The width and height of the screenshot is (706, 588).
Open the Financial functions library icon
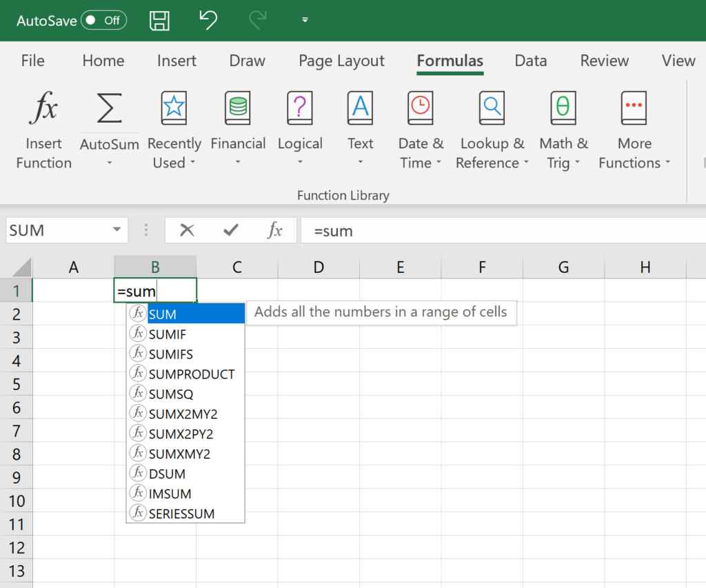tap(238, 109)
